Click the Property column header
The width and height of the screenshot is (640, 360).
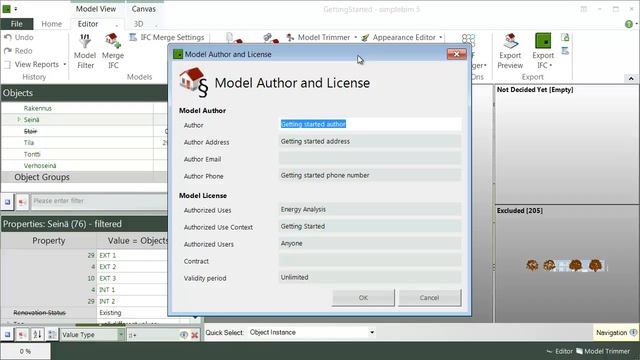coord(49,240)
